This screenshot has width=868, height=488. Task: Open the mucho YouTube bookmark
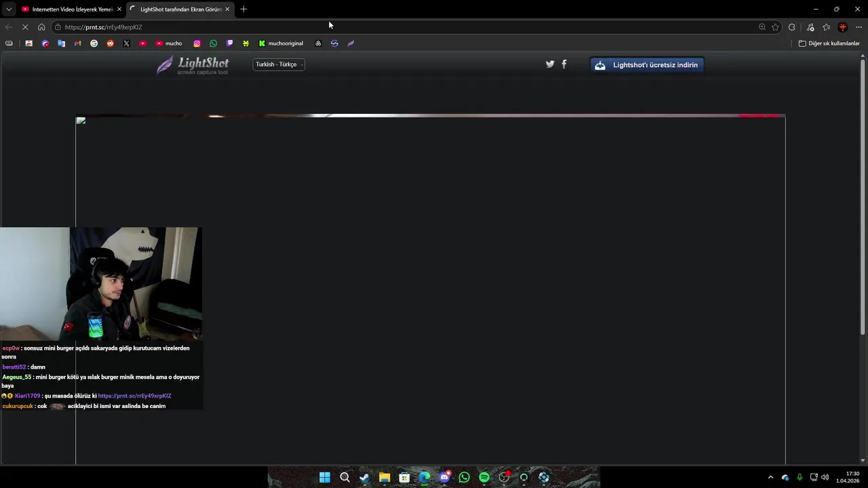click(169, 43)
